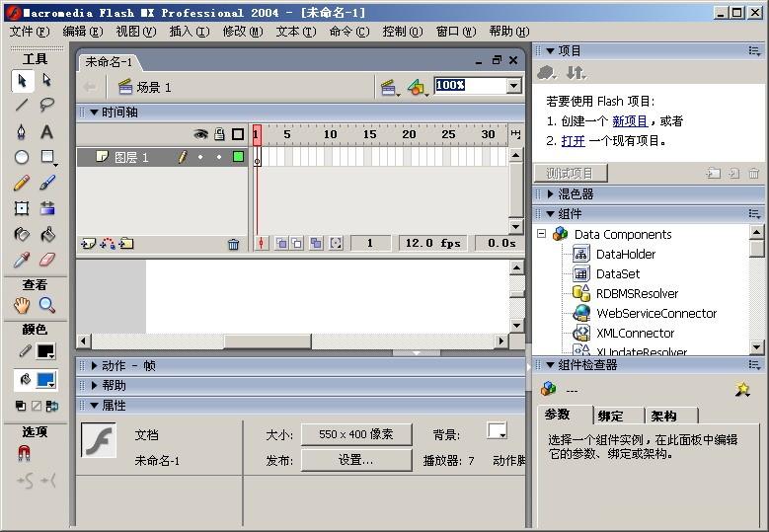The width and height of the screenshot is (769, 532).
Task: Select the Text tool in the toolbox
Action: [46, 132]
